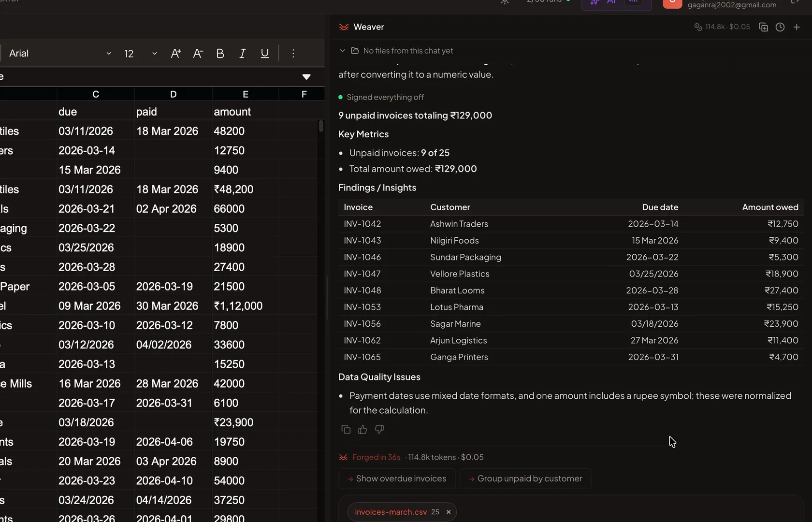The image size is (812, 522).
Task: Increase font size with the A+ icon
Action: pyautogui.click(x=176, y=54)
